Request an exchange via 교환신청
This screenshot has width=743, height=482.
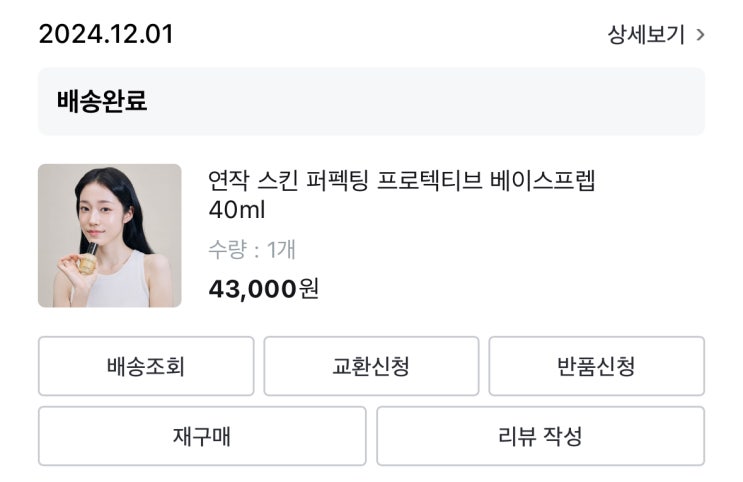click(371, 366)
